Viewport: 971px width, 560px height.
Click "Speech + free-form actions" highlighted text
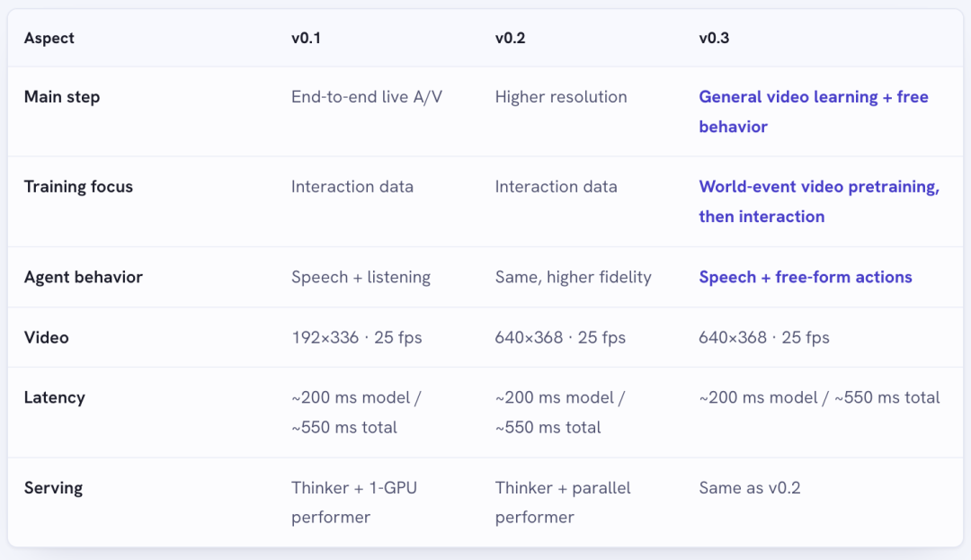coord(806,277)
